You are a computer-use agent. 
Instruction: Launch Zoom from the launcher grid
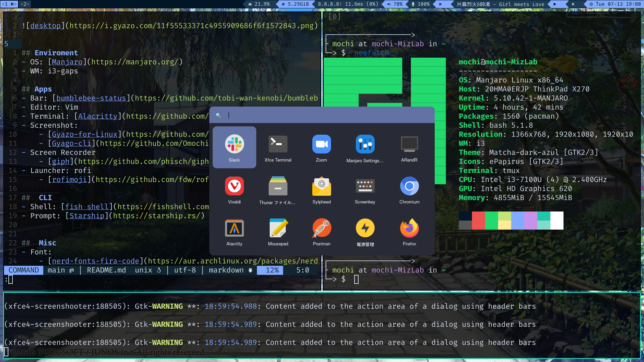[x=321, y=147]
